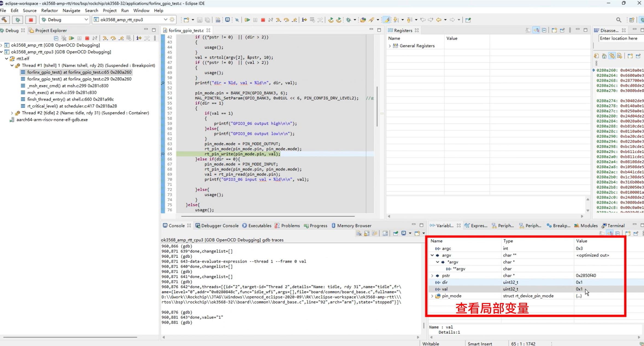This screenshot has width=644, height=346.
Task: Open the Debug launch mode dropdown
Action: pyautogui.click(x=86, y=20)
